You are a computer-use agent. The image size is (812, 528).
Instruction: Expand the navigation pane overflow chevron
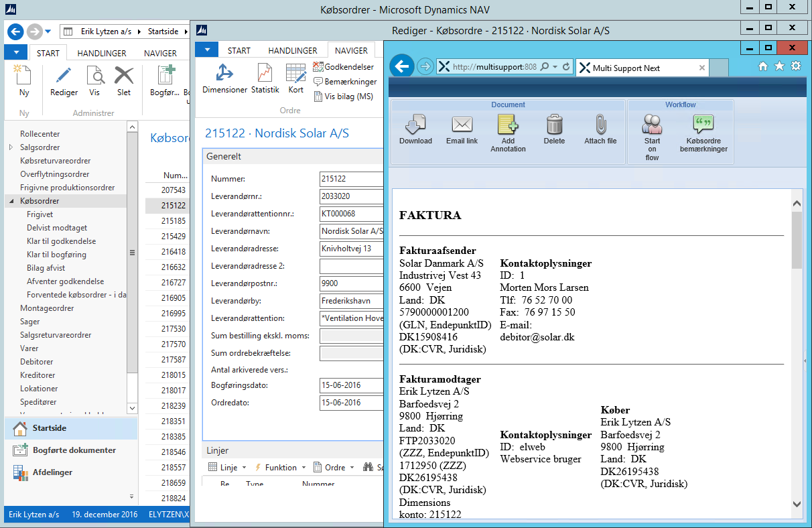[x=131, y=497]
